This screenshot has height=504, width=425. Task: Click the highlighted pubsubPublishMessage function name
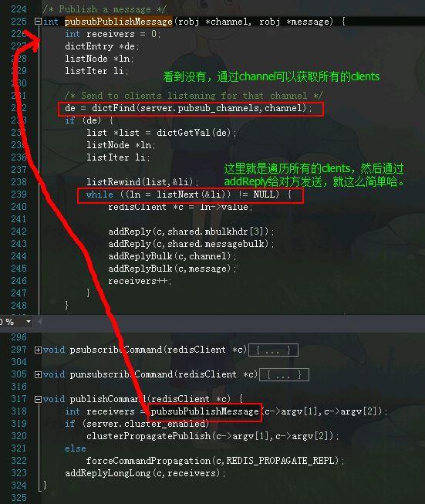(119, 22)
